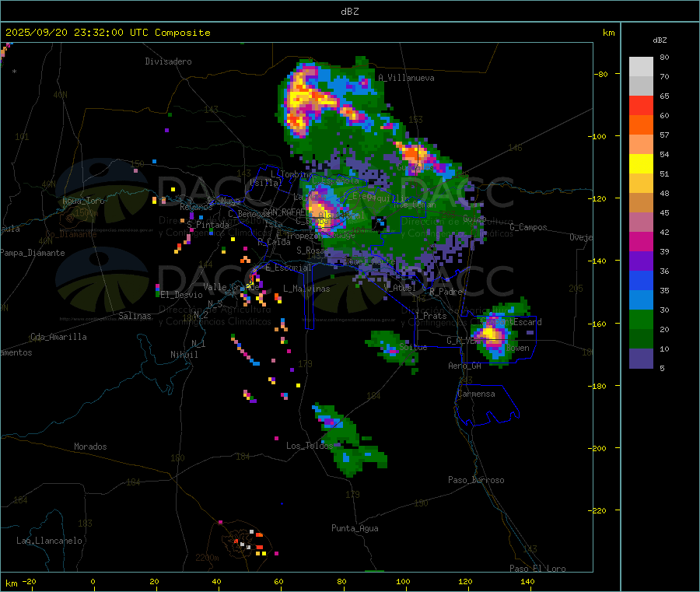Select the 'El_Desvio' location label
The image size is (700, 592).
(x=181, y=295)
